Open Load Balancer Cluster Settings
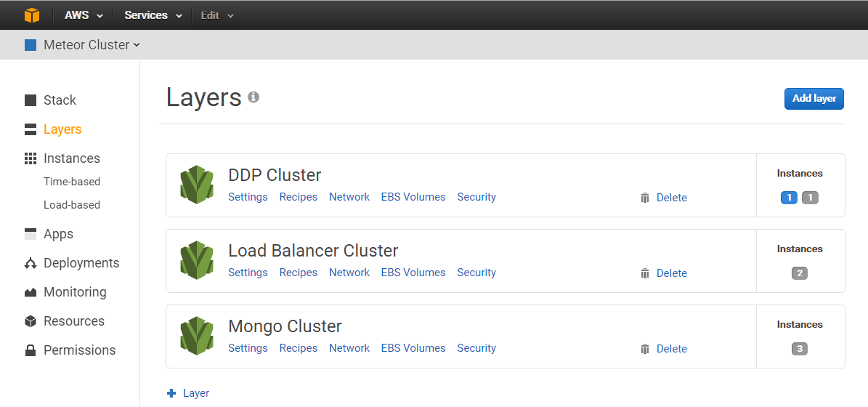This screenshot has width=868, height=407. point(248,273)
